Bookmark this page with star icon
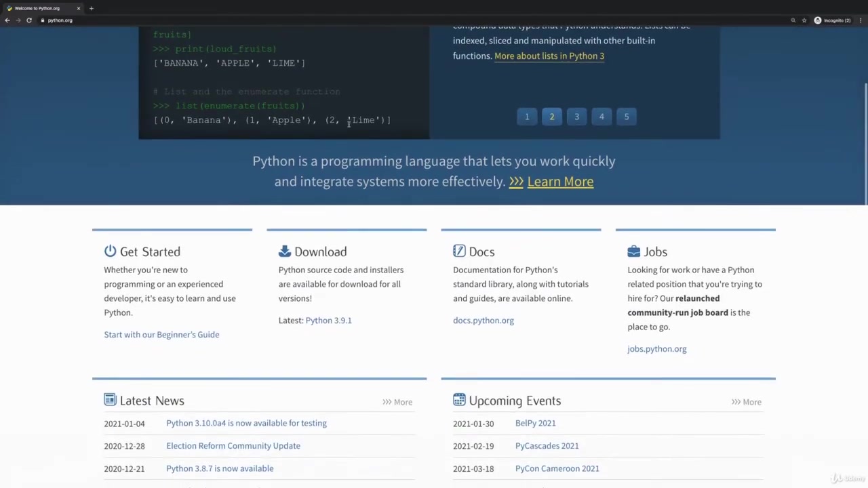The image size is (868, 488). click(804, 20)
